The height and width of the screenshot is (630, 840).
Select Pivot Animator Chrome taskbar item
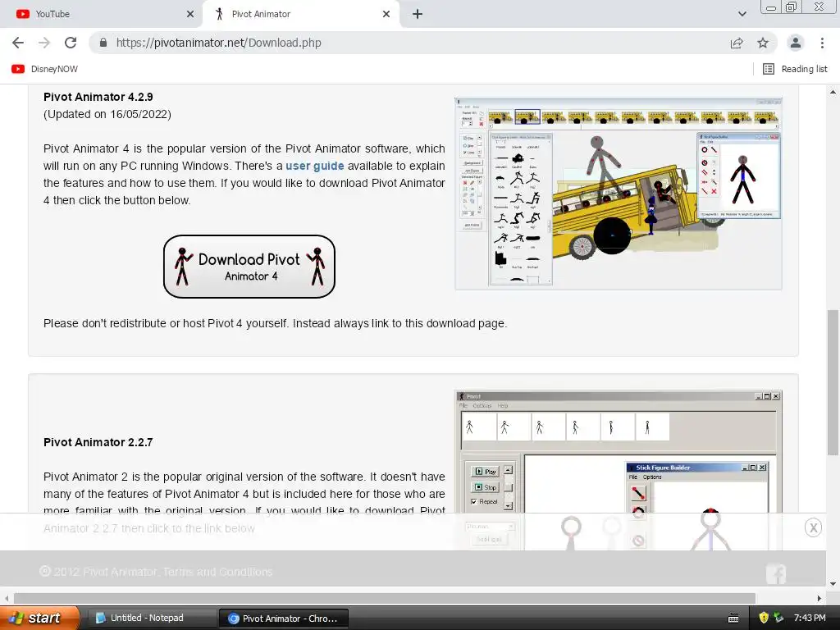pyautogui.click(x=283, y=619)
